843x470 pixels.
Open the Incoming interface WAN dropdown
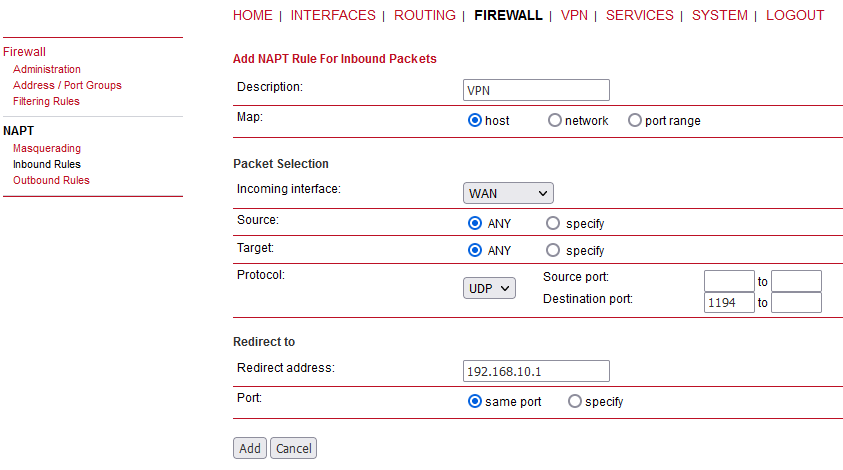tap(508, 193)
